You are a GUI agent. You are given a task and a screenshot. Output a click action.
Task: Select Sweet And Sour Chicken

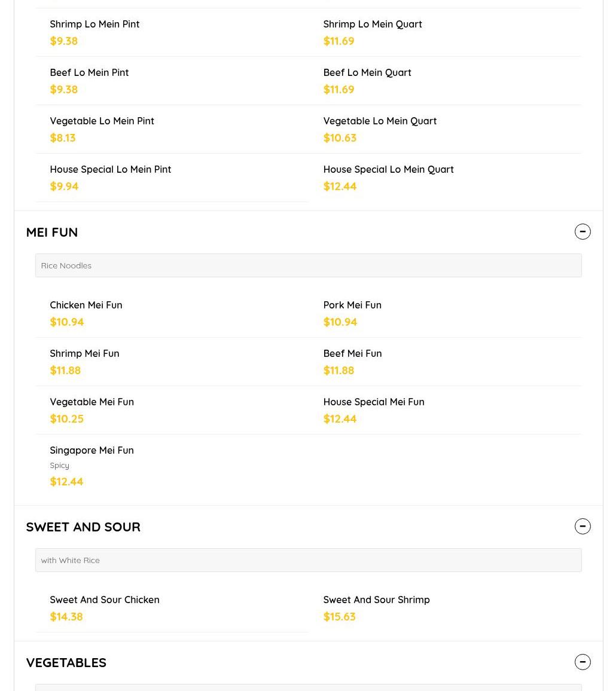[x=104, y=600]
